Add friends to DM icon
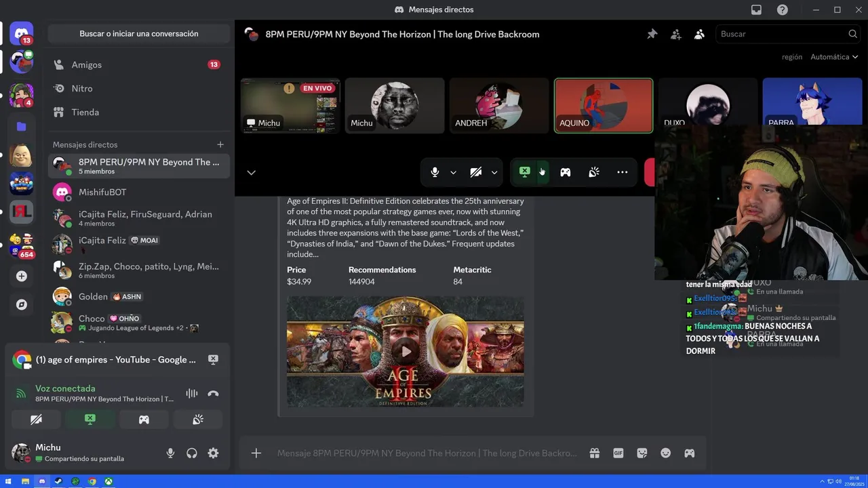The height and width of the screenshot is (488, 868). [675, 34]
